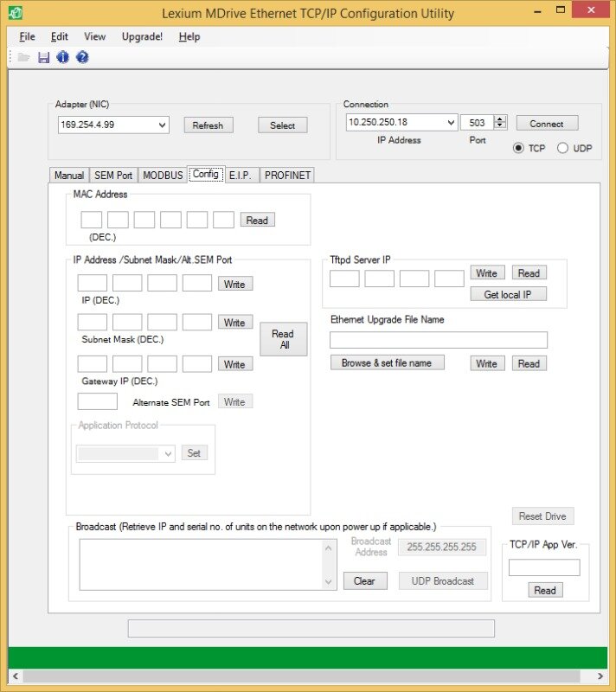616x692 pixels.
Task: Switch to the Manual tab
Action: (x=69, y=176)
